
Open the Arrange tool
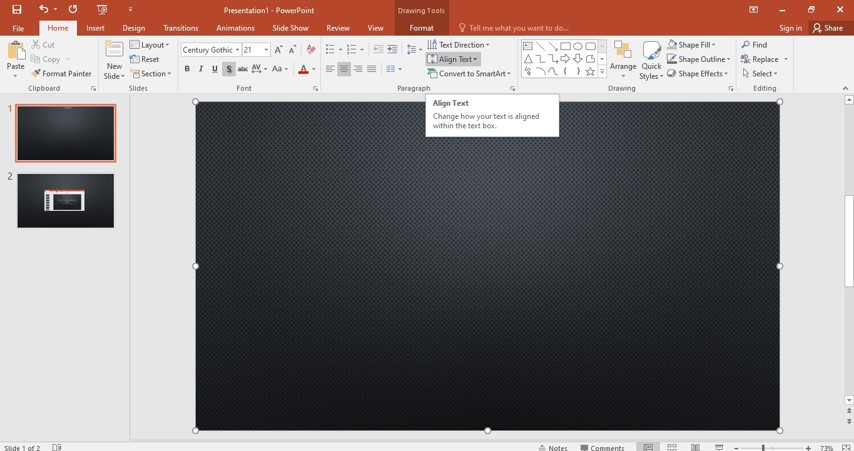(x=623, y=58)
